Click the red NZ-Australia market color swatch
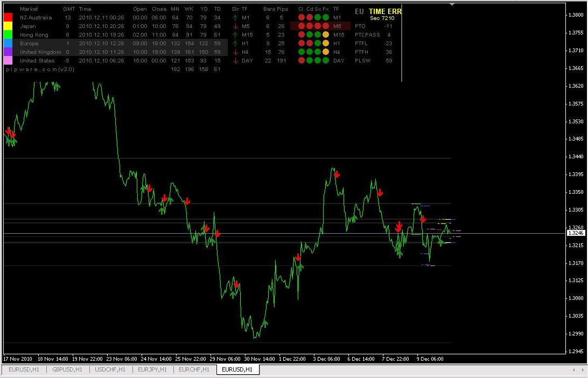This screenshot has width=588, height=378. (8, 17)
